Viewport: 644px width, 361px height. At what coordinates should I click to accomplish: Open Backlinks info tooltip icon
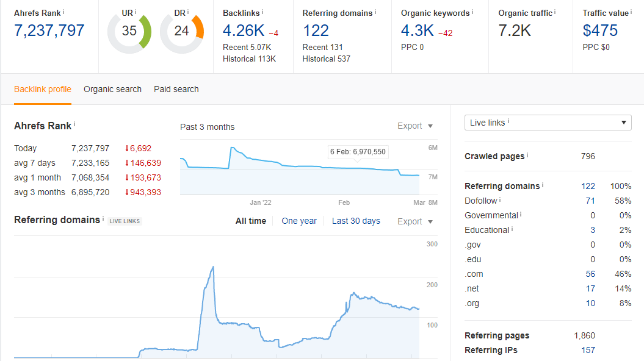[262, 12]
